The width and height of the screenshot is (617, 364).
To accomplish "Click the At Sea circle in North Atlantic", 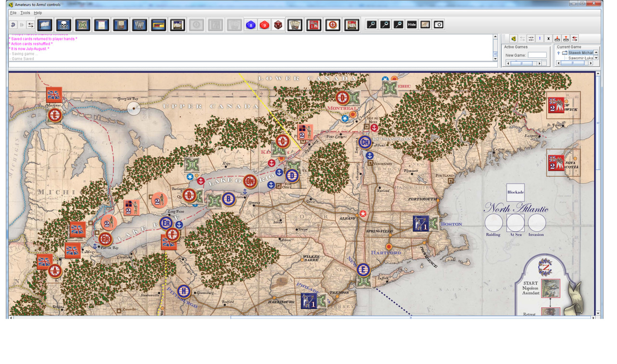I will tap(515, 223).
